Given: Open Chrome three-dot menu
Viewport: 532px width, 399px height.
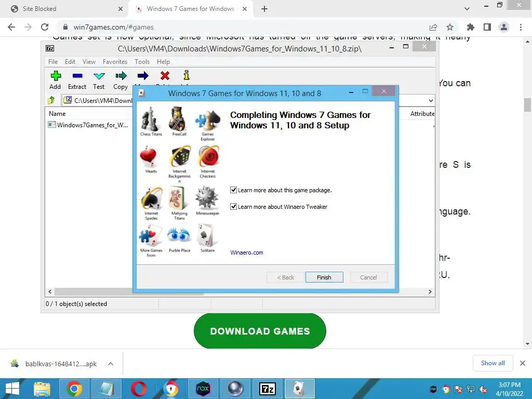Looking at the screenshot, I should 521,27.
